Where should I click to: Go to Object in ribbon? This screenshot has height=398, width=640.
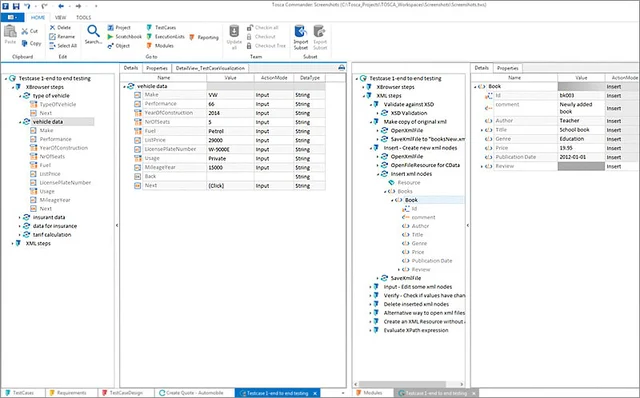tap(111, 46)
